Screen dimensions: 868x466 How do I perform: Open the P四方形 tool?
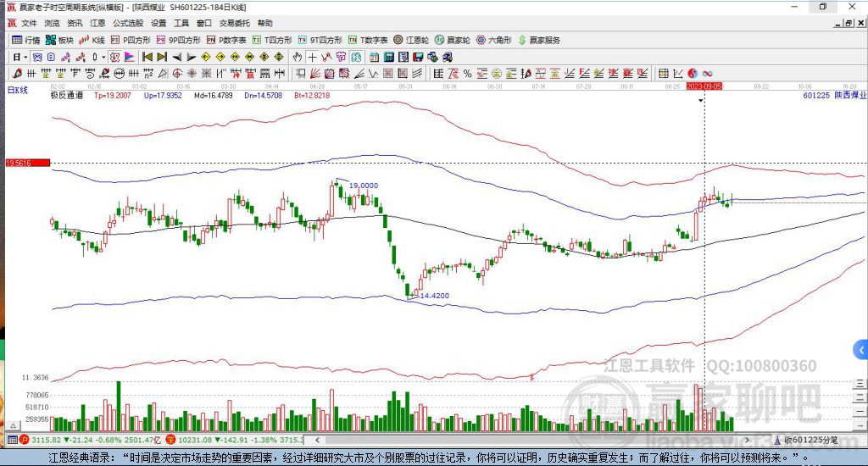click(131, 40)
